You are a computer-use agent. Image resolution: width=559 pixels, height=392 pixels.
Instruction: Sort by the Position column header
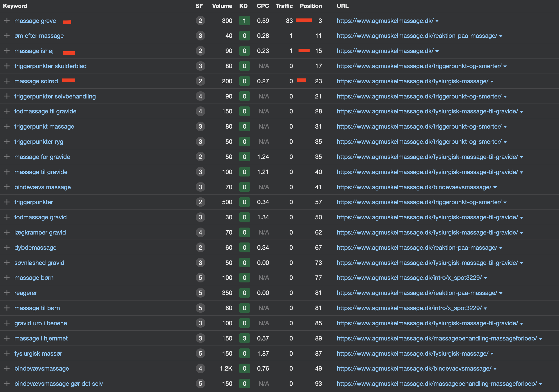(x=310, y=6)
